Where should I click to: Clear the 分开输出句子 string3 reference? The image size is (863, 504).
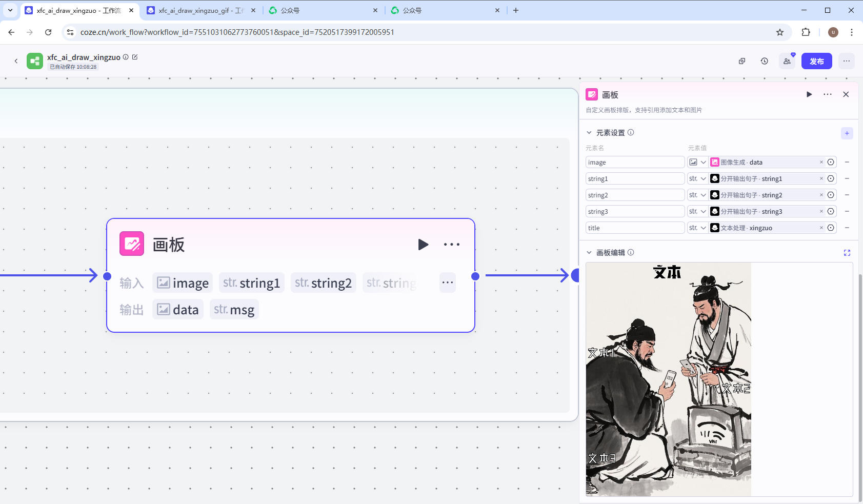[x=821, y=211]
